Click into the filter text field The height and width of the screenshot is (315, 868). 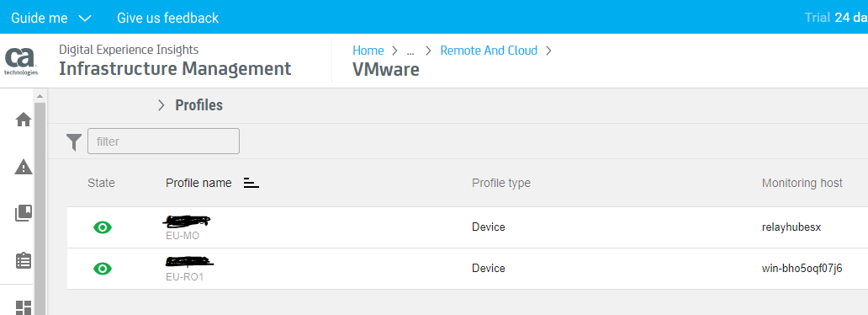tap(163, 141)
